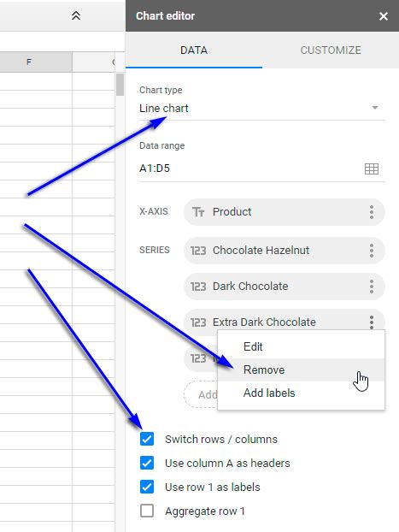
Task: Open the three-dot menu for Product
Action: (372, 212)
